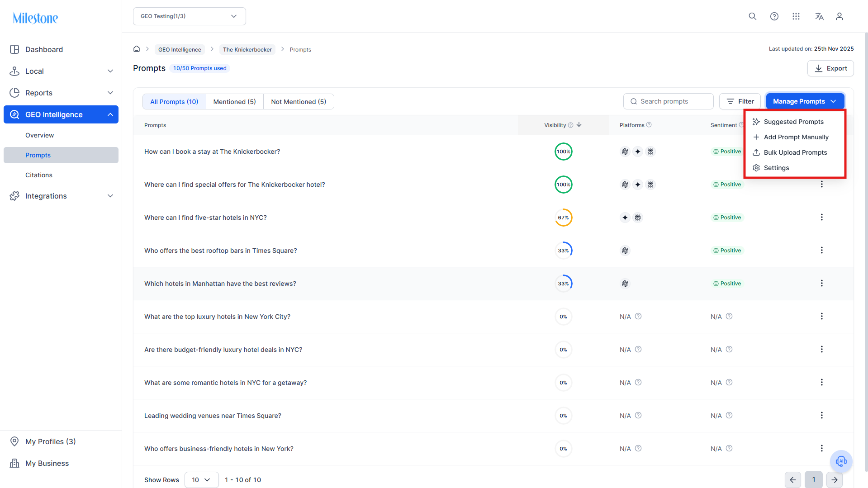Viewport: 868px width, 488px height.
Task: Open the GEO Testing account dropdown
Action: coord(190,16)
